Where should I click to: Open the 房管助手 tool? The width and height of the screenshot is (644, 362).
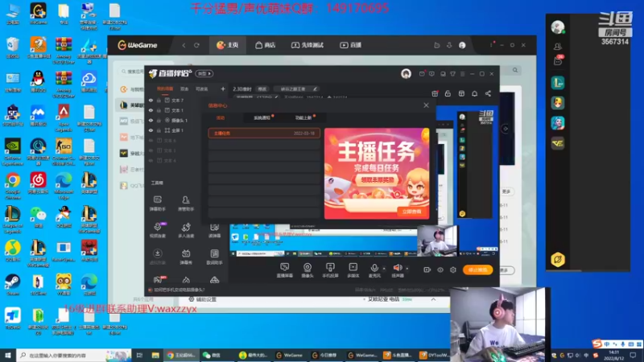[x=186, y=204]
